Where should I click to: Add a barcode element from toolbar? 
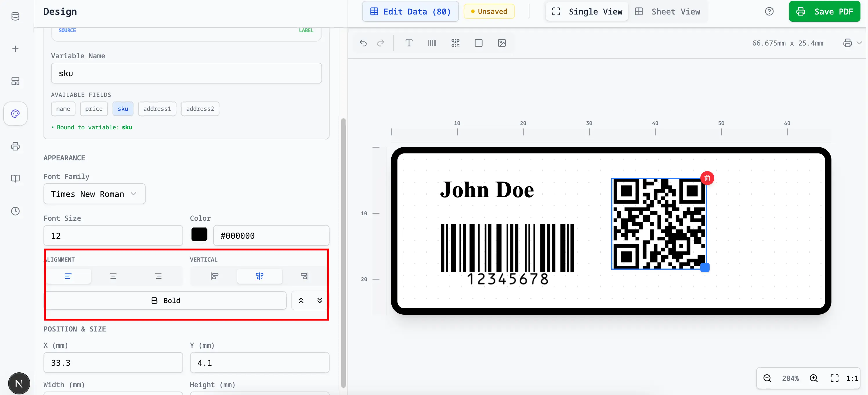click(x=432, y=43)
